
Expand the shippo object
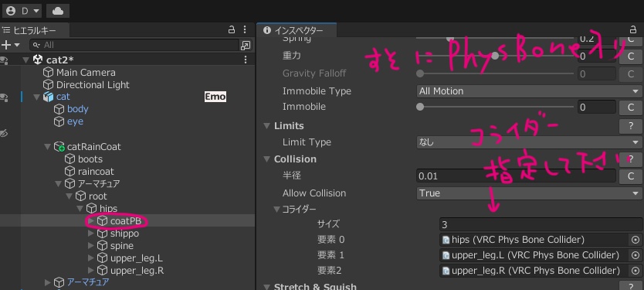91,234
